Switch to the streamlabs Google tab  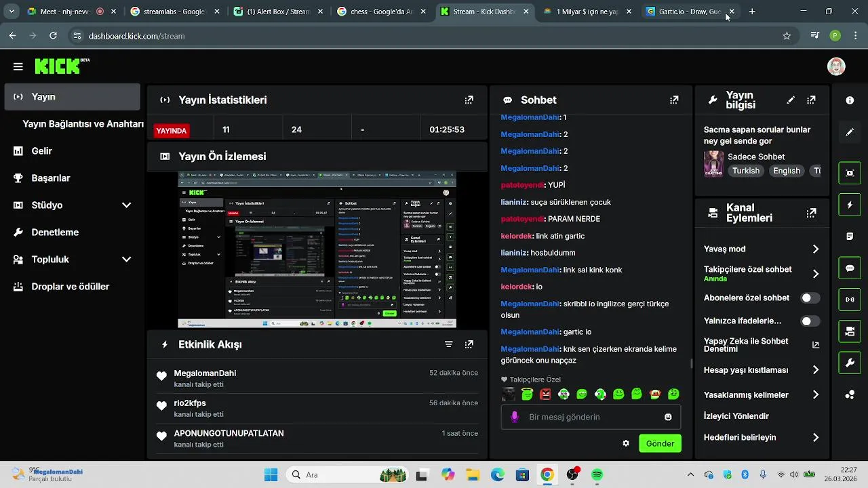(x=174, y=12)
